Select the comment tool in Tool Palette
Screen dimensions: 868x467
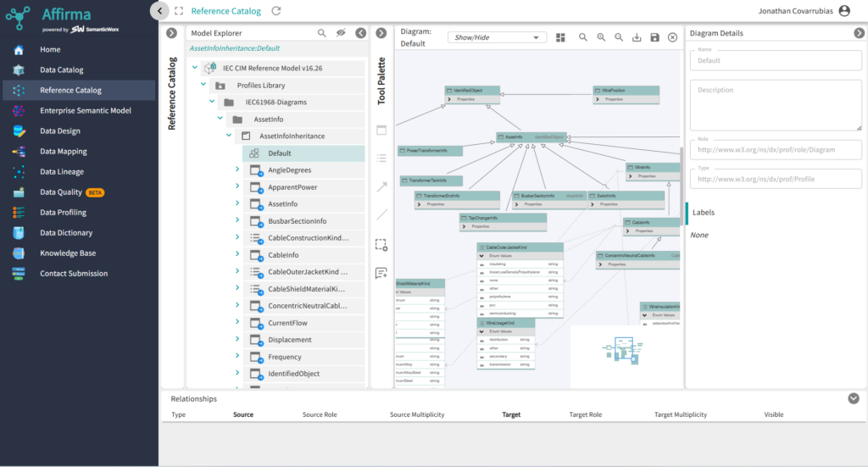tap(381, 273)
